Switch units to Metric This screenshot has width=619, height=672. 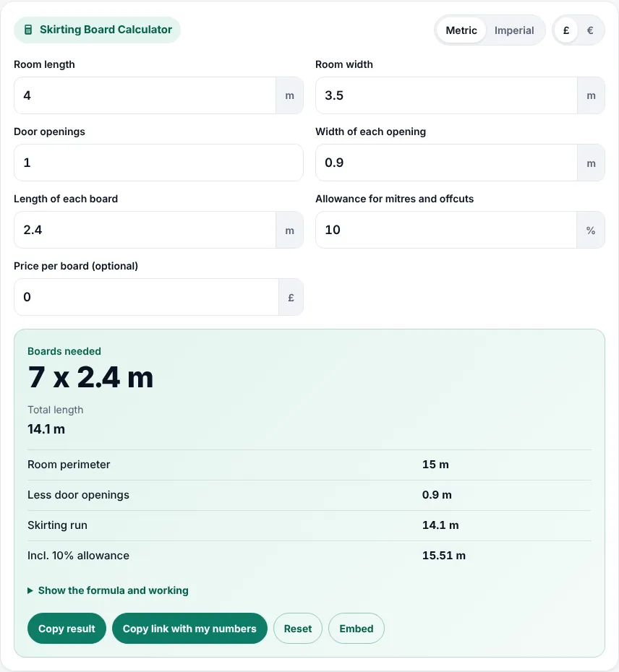(461, 30)
